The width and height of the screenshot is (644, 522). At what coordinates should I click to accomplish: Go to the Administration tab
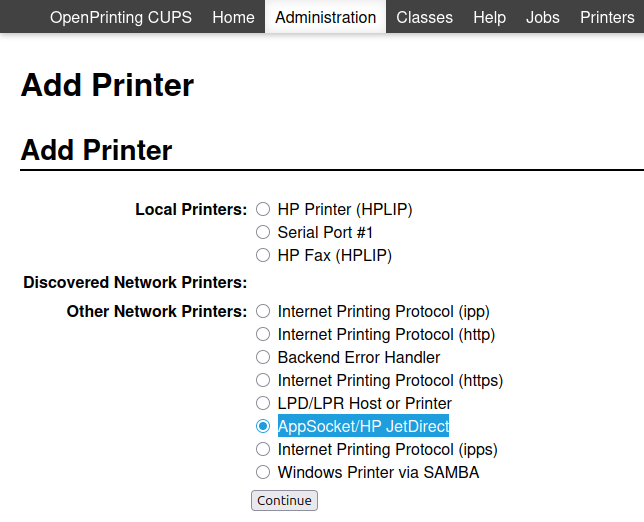tap(325, 17)
